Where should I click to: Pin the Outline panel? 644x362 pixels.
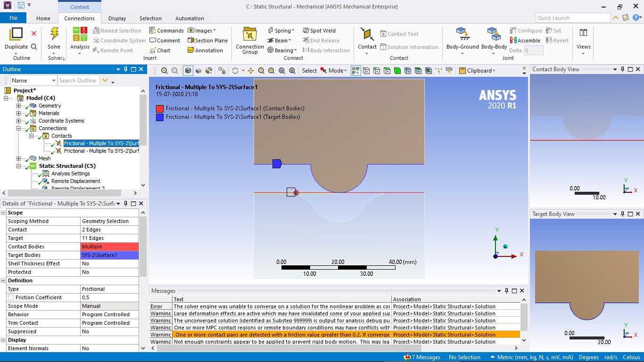click(125, 69)
